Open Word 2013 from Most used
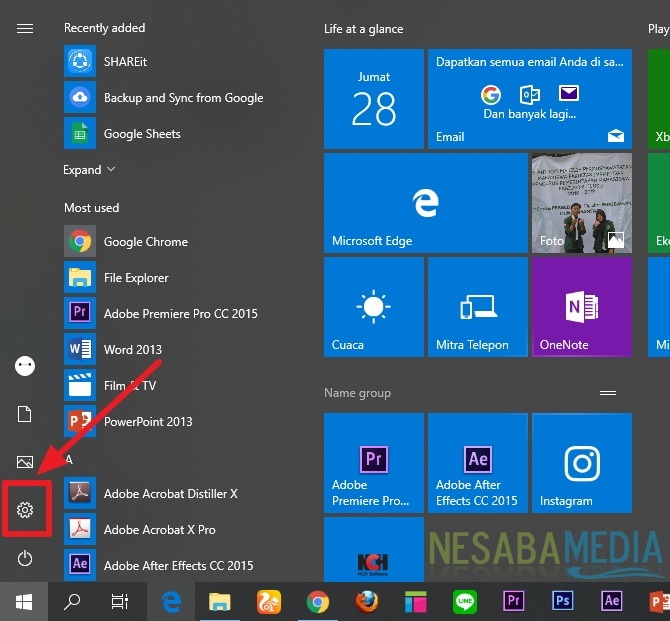Image resolution: width=670 pixels, height=621 pixels. pos(171,350)
